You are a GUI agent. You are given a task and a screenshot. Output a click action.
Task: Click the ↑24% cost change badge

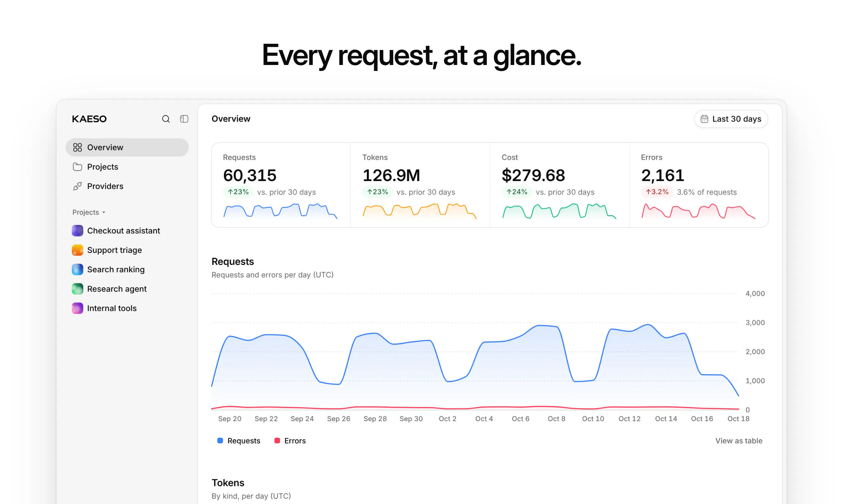pos(517,192)
